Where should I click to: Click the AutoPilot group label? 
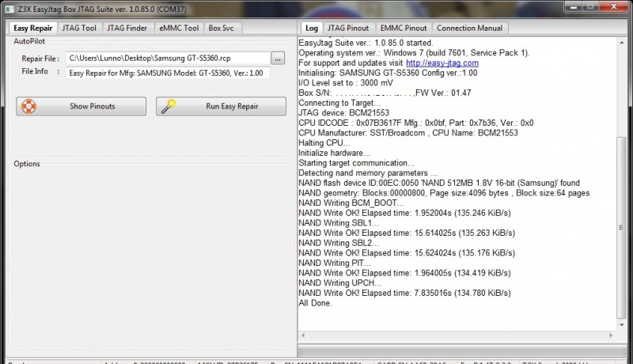pyautogui.click(x=29, y=41)
